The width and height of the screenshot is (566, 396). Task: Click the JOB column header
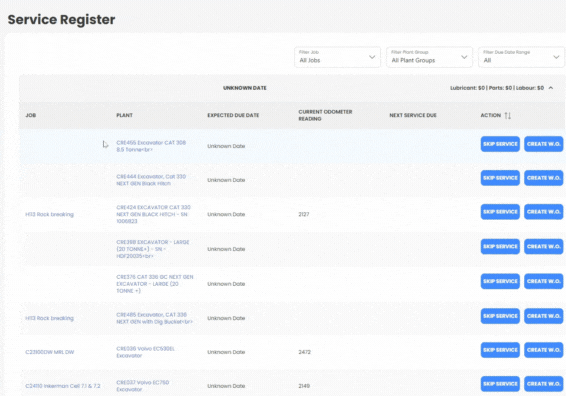(31, 115)
